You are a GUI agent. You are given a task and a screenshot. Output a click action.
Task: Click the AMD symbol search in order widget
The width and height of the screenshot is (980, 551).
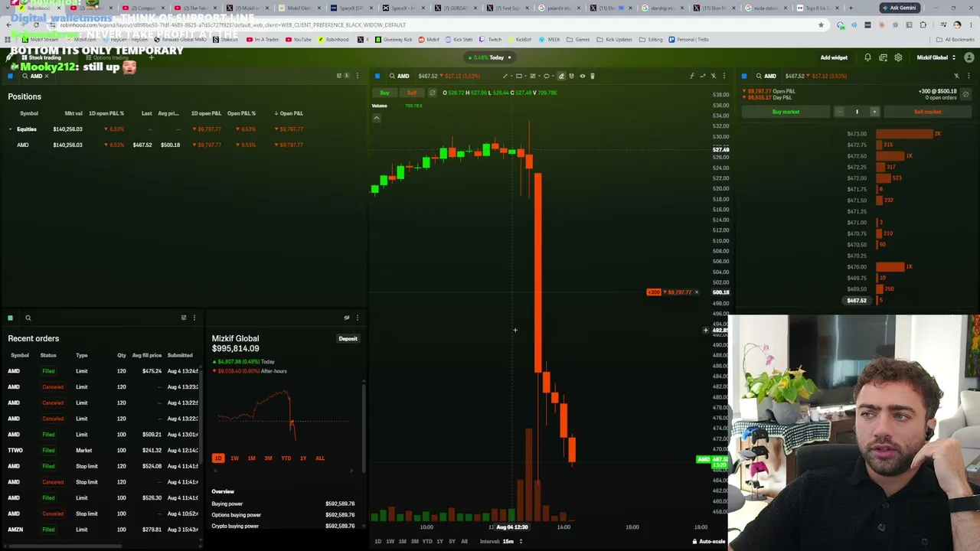(766, 76)
